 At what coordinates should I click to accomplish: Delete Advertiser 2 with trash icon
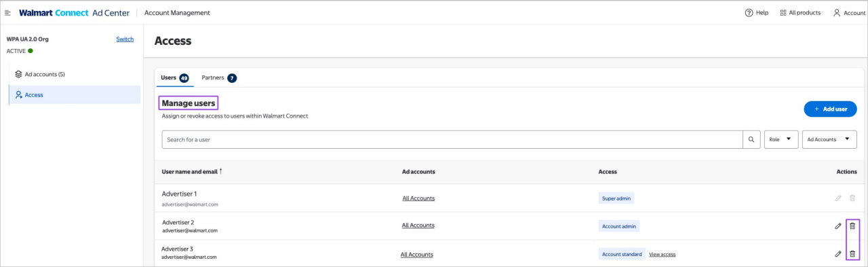click(852, 226)
